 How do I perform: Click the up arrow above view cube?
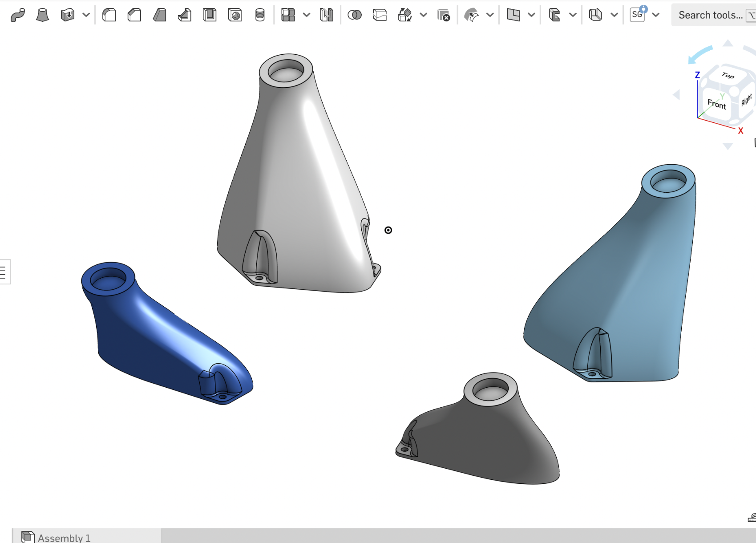(x=728, y=43)
